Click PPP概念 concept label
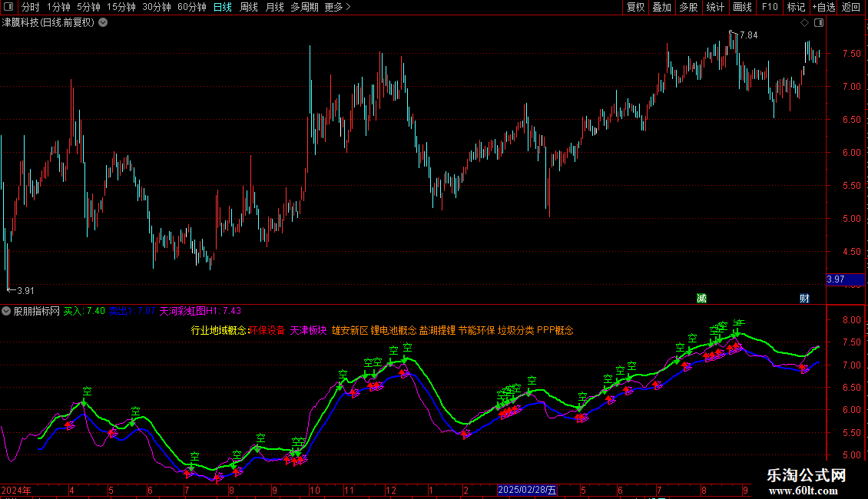The image size is (868, 499). coord(555,330)
